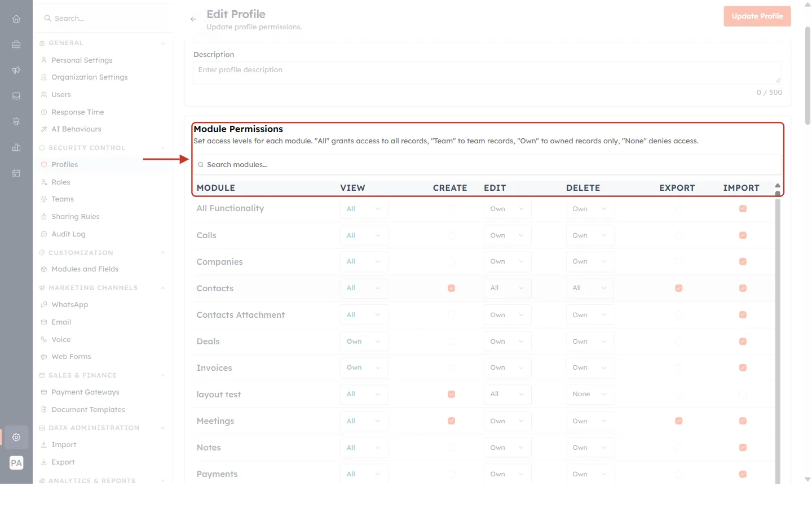Open Payment Gateways link
812x508 pixels.
pos(85,392)
